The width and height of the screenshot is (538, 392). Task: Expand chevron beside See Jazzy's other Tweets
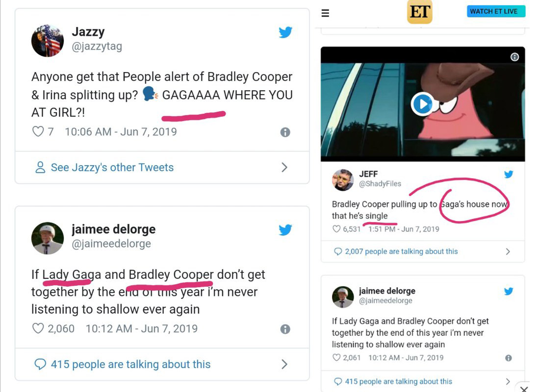point(284,168)
